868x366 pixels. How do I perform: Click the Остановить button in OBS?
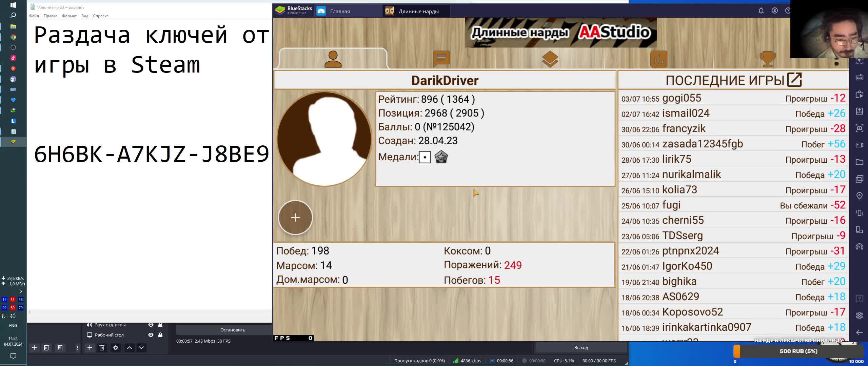(233, 330)
